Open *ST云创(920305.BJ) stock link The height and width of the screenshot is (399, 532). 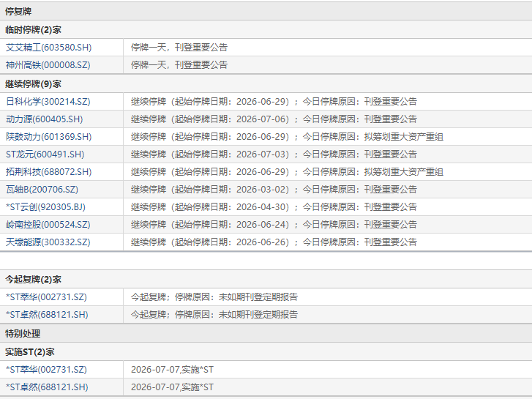click(45, 207)
